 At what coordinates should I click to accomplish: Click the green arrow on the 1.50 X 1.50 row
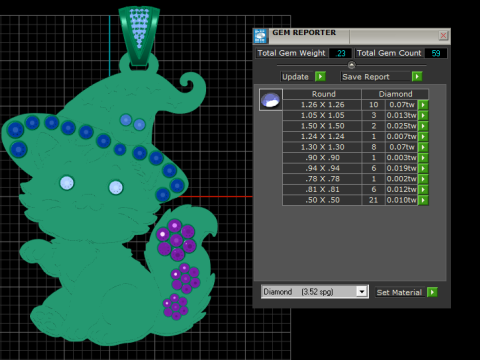tap(423, 126)
